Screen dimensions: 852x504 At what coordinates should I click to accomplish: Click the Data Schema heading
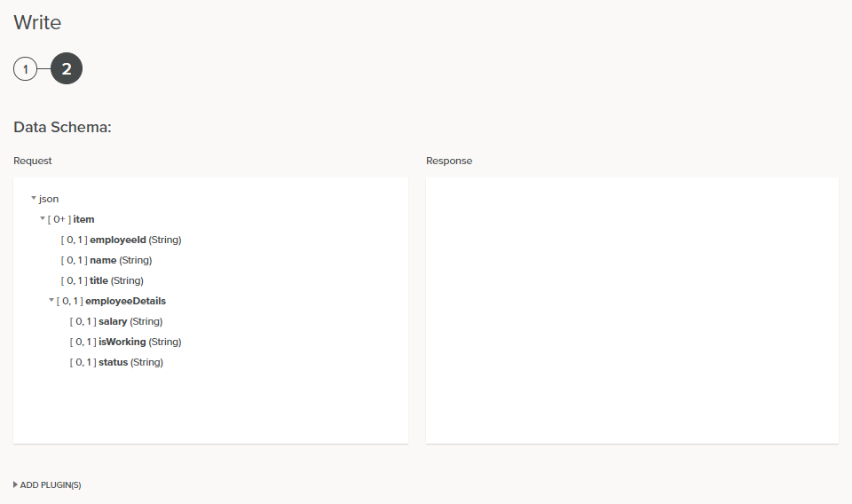pos(62,127)
